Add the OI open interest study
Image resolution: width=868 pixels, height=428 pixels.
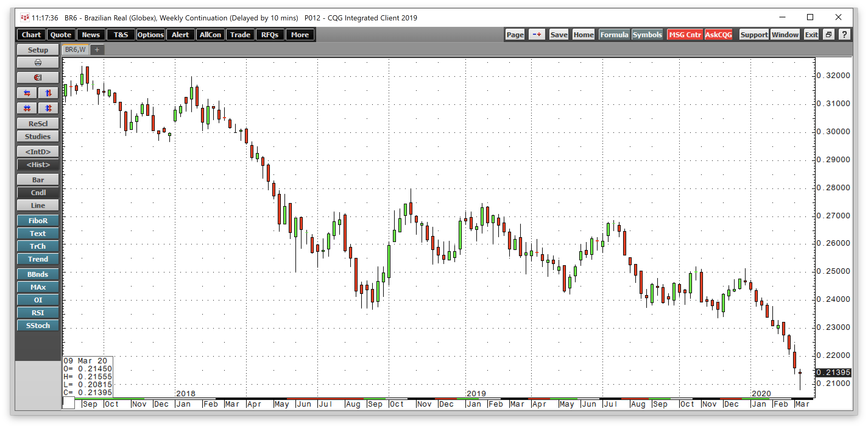coord(38,300)
